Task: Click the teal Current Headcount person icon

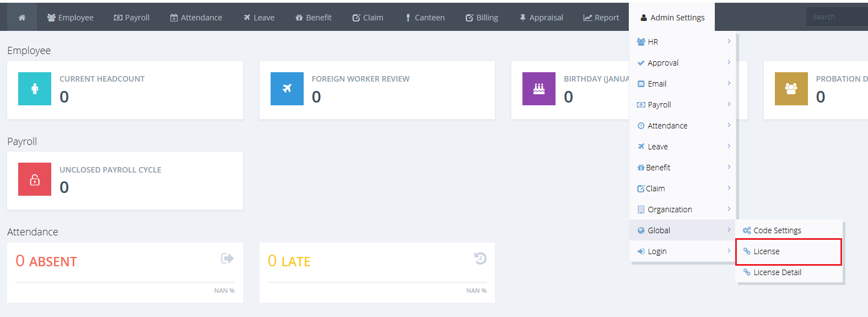Action: [x=35, y=89]
